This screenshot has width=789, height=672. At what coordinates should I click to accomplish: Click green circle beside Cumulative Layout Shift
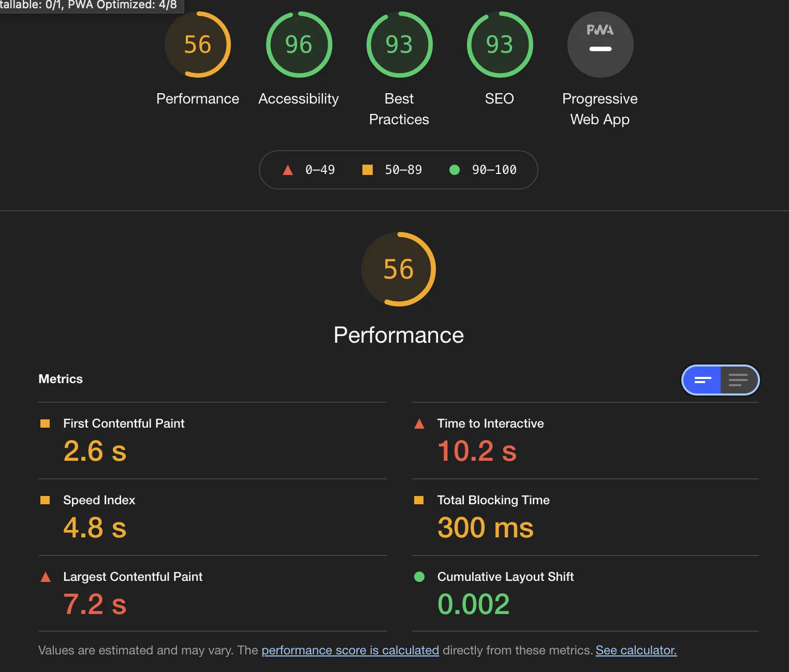419,577
